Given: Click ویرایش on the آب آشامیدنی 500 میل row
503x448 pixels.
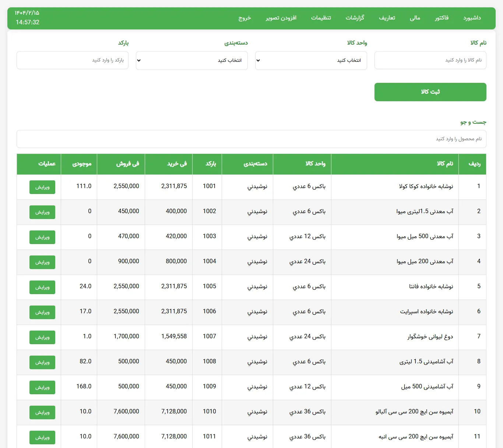Looking at the screenshot, I should pos(42,387).
